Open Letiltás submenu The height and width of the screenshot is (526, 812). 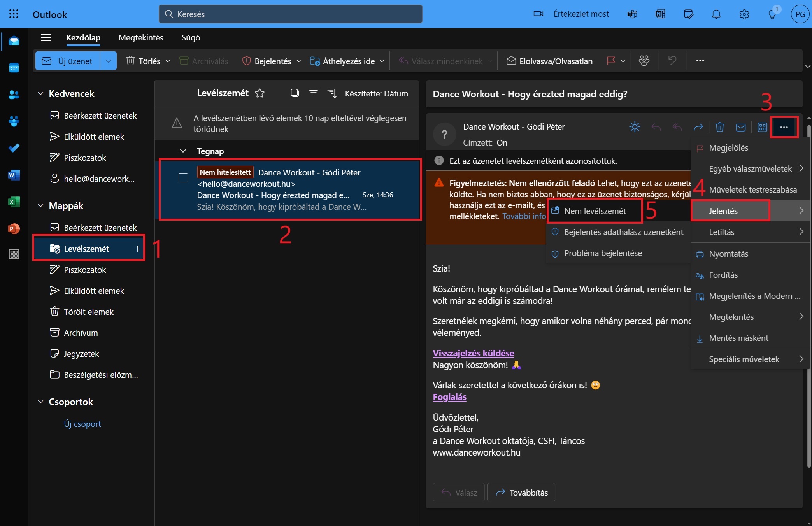pos(750,232)
